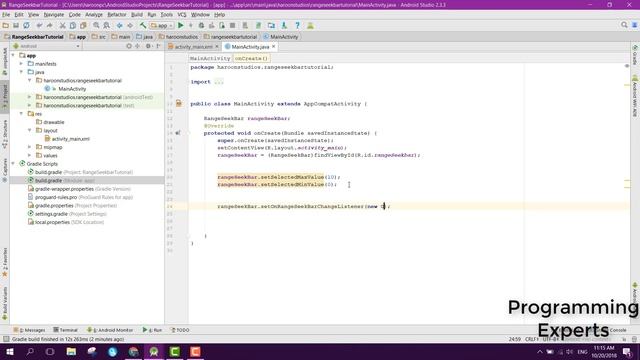Click the Navigate Back arrow icon
The height and width of the screenshot is (360, 640).
tap(120, 25)
